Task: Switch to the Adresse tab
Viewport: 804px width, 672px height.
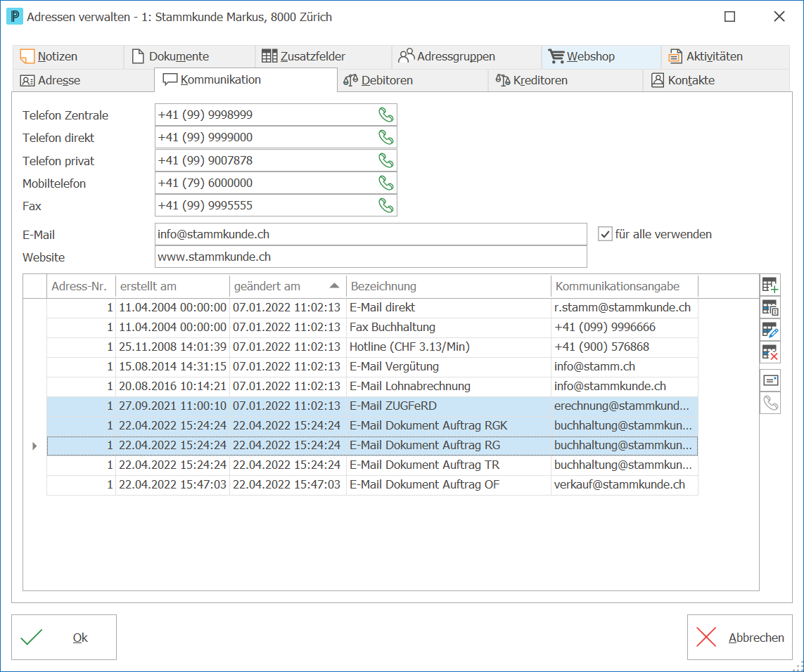Action: point(83,80)
